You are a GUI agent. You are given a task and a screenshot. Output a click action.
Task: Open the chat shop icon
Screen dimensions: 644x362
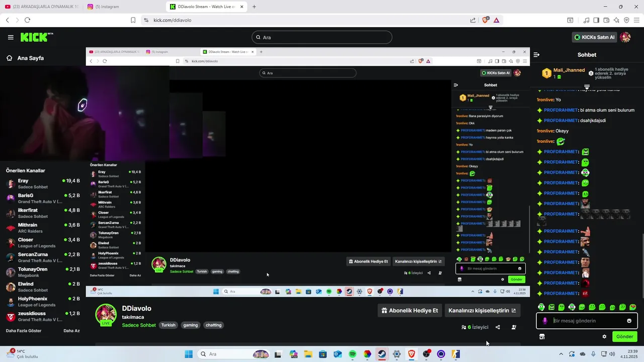[x=542, y=336]
